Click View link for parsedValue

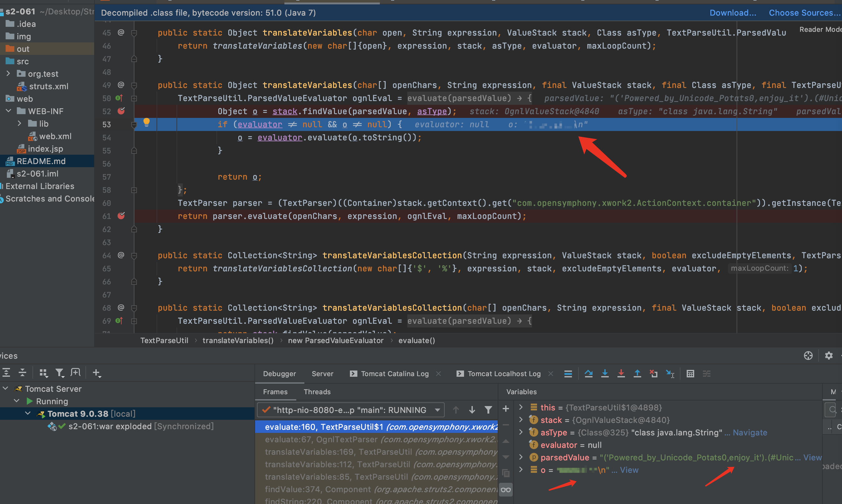click(812, 457)
